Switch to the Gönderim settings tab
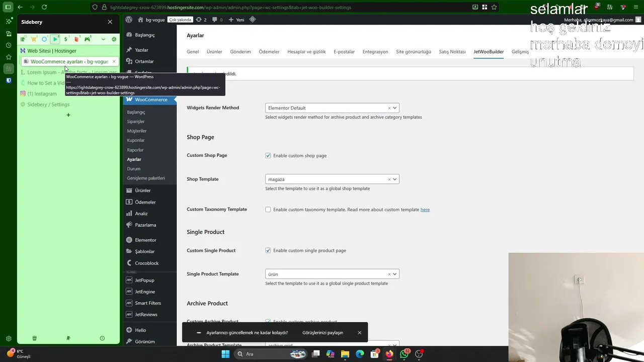Image resolution: width=644 pixels, height=362 pixels. point(240,52)
